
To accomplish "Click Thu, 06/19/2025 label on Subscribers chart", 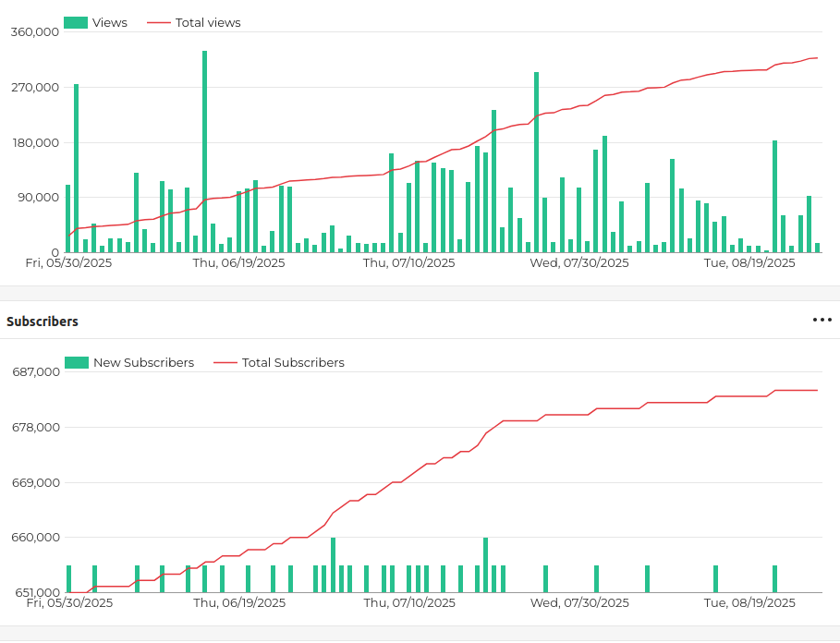I will coord(239,603).
